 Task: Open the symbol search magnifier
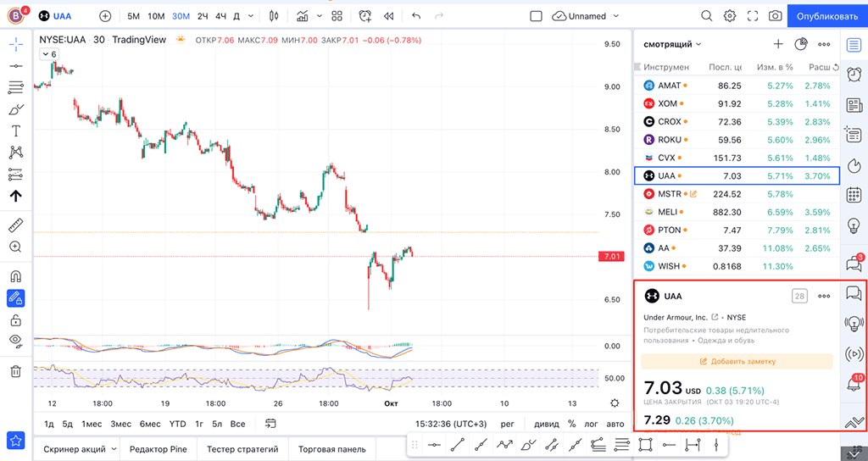(707, 16)
